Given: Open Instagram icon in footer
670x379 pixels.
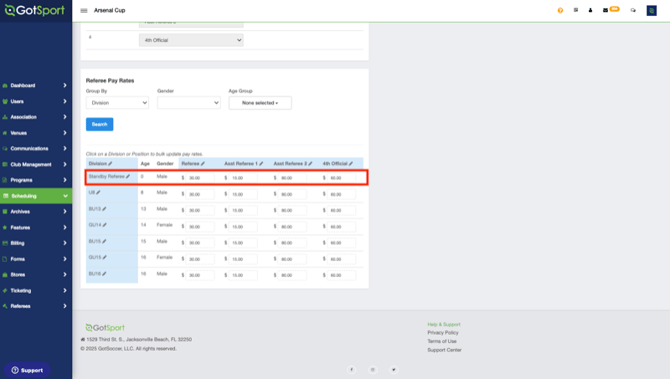Looking at the screenshot, I should click(x=373, y=370).
